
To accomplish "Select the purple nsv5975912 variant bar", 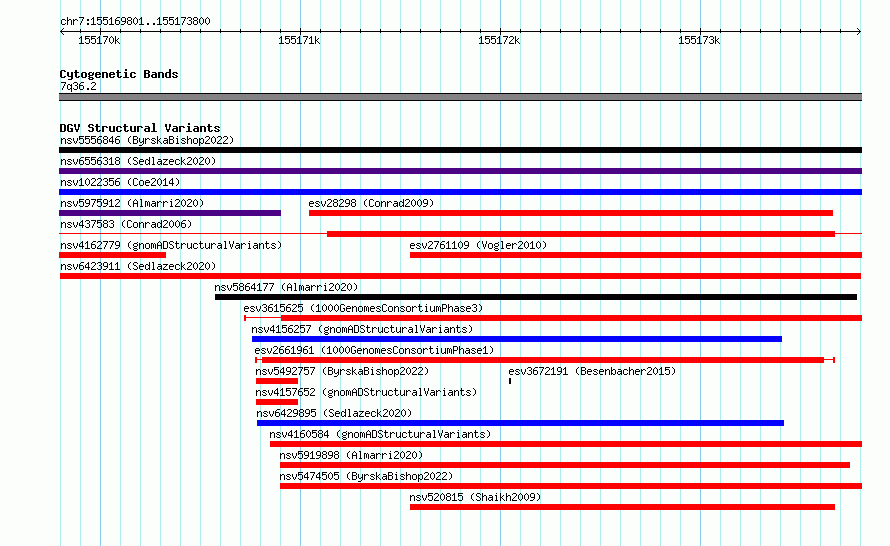I will tap(170, 213).
